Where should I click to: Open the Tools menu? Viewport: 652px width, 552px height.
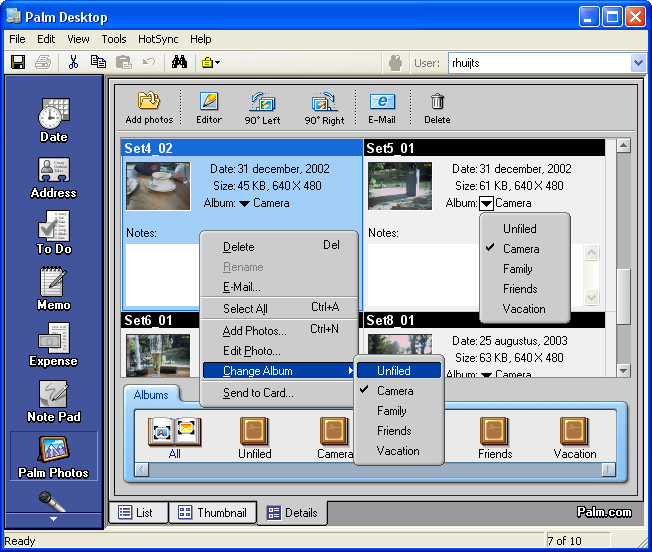pyautogui.click(x=114, y=39)
